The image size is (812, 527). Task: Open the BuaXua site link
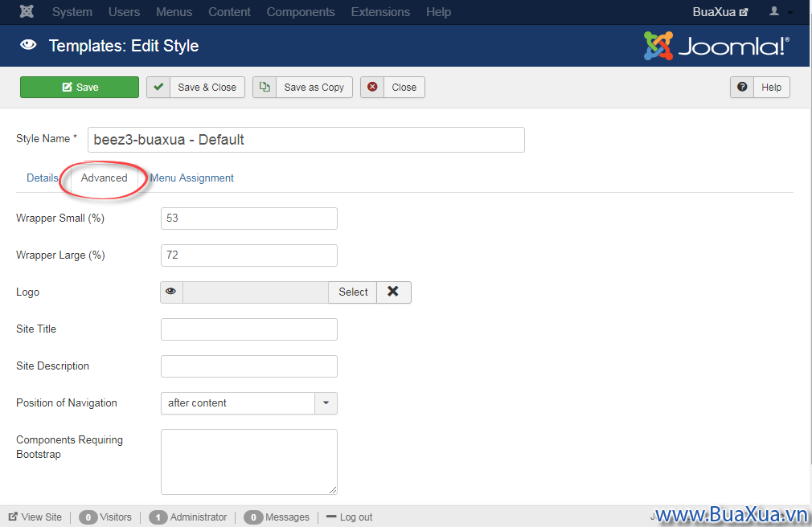720,12
